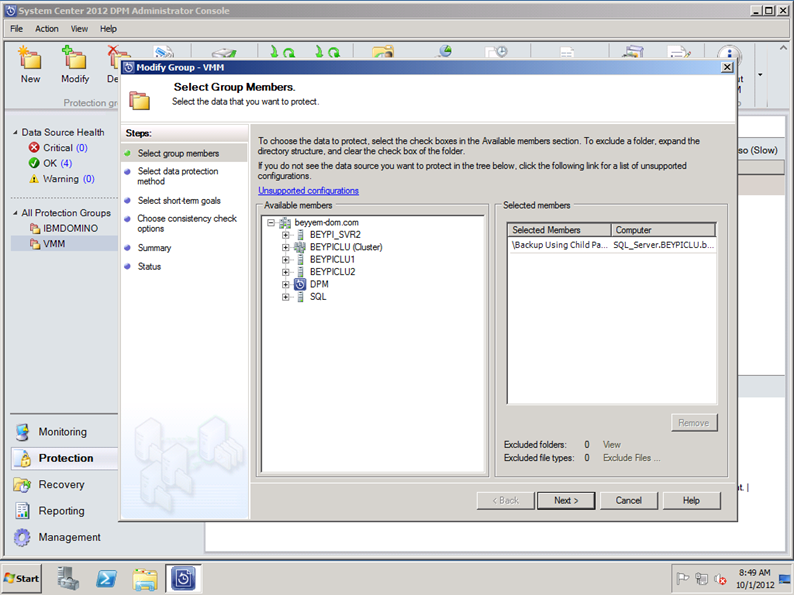
Task: Select BEYPICLU2 in Available members
Action: (x=333, y=272)
